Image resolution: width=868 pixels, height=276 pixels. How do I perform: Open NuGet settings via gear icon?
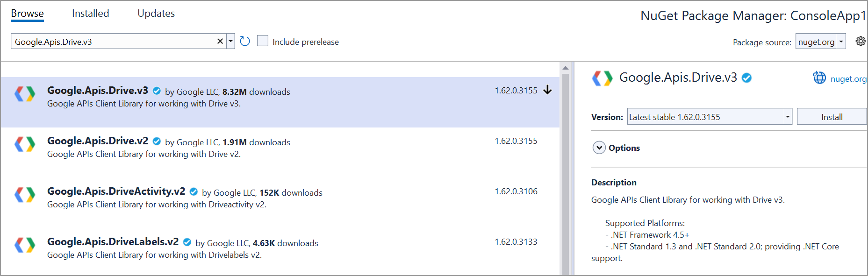point(861,41)
